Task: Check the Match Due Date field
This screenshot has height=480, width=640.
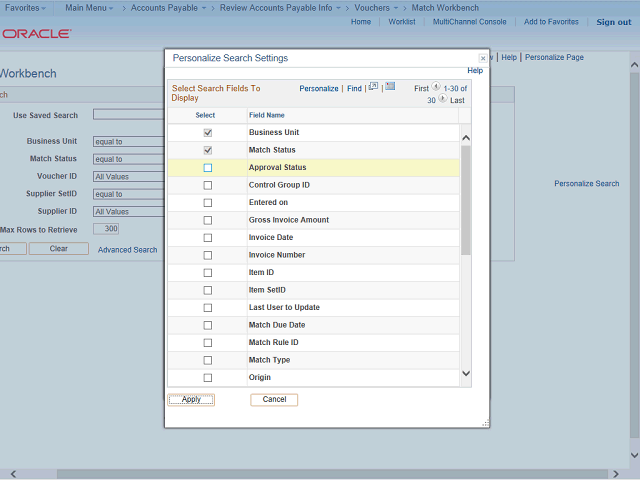Action: click(208, 325)
